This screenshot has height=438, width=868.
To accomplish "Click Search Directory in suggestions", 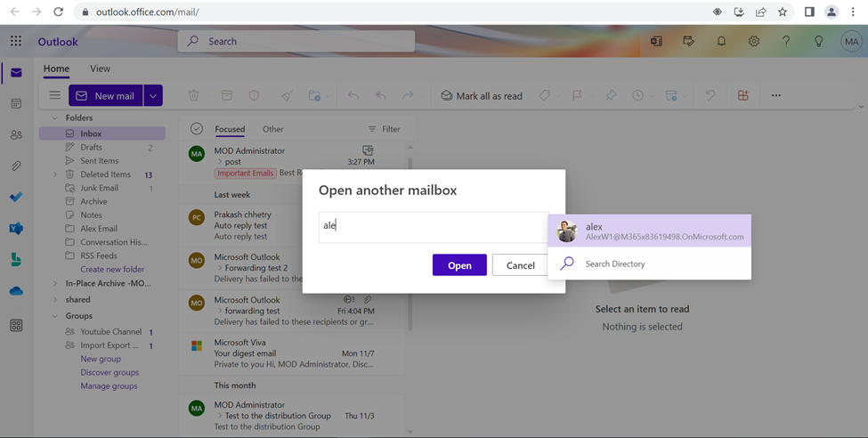I will coord(649,264).
